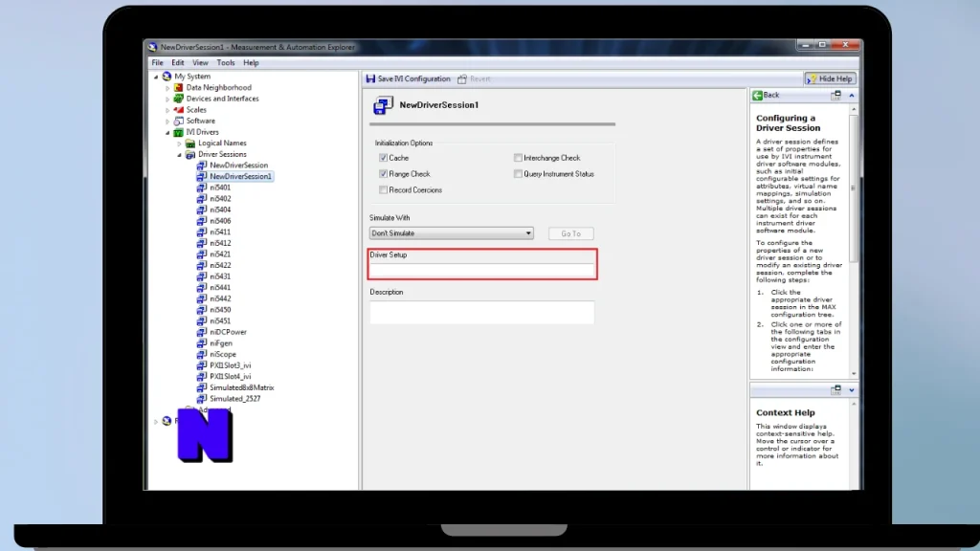
Task: Click the help pane scroll down arrow
Action: pyautogui.click(x=854, y=374)
